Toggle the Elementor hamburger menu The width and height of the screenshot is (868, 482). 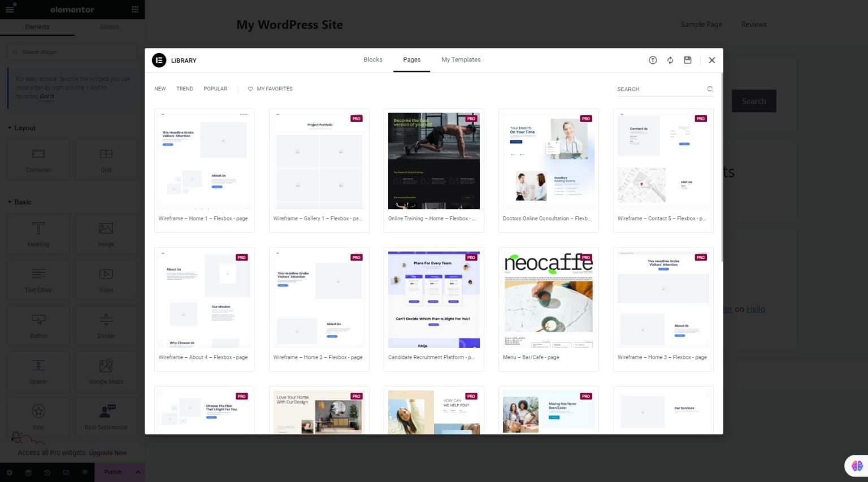9,10
